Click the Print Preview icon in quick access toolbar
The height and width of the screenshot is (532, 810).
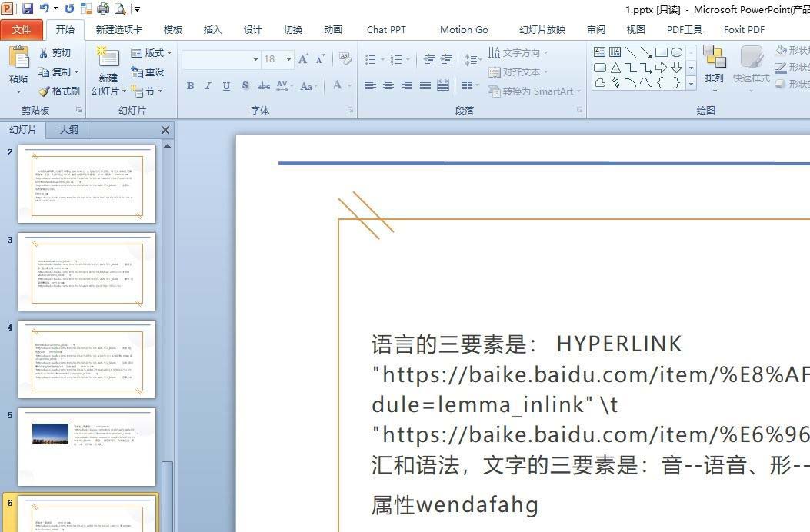[x=120, y=8]
